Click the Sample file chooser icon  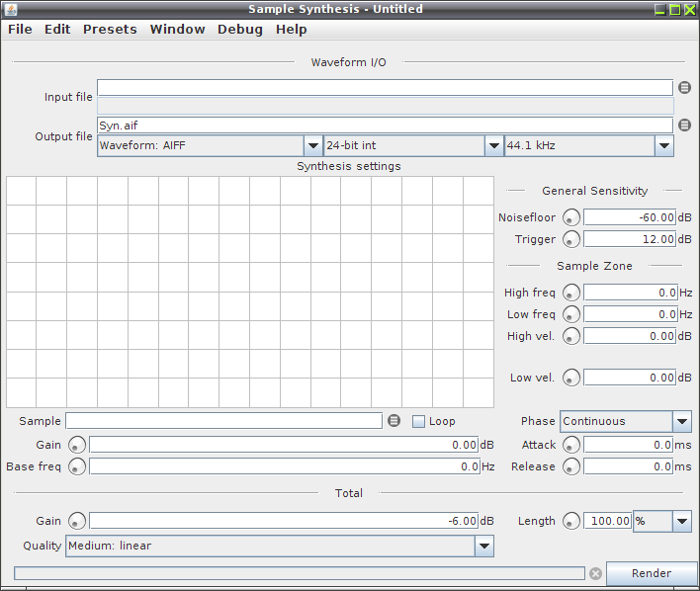click(394, 420)
